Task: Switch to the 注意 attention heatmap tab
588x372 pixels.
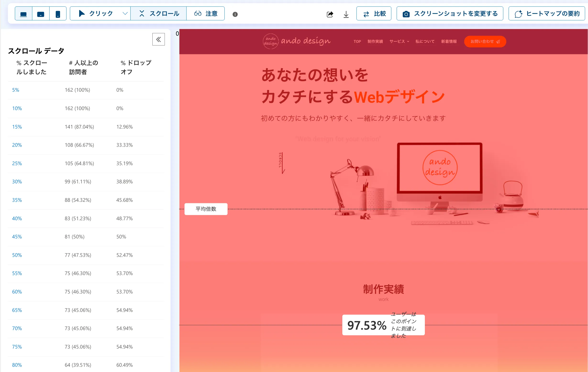Action: point(205,13)
